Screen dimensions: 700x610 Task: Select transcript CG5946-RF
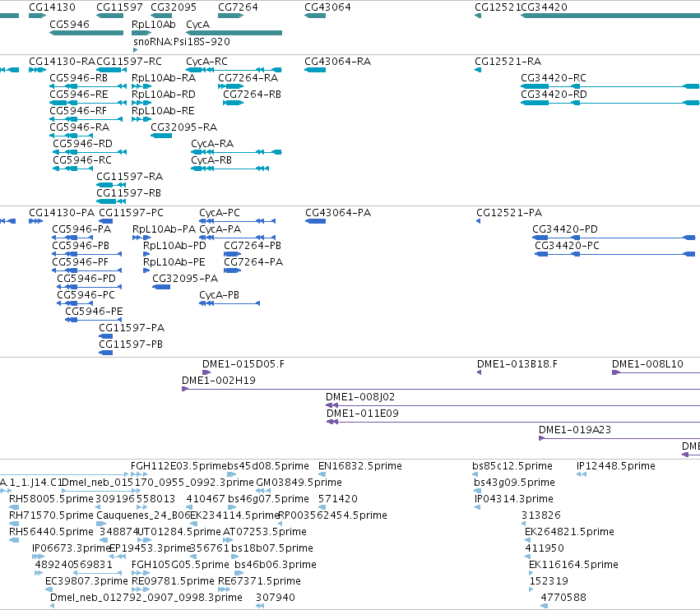point(78,111)
